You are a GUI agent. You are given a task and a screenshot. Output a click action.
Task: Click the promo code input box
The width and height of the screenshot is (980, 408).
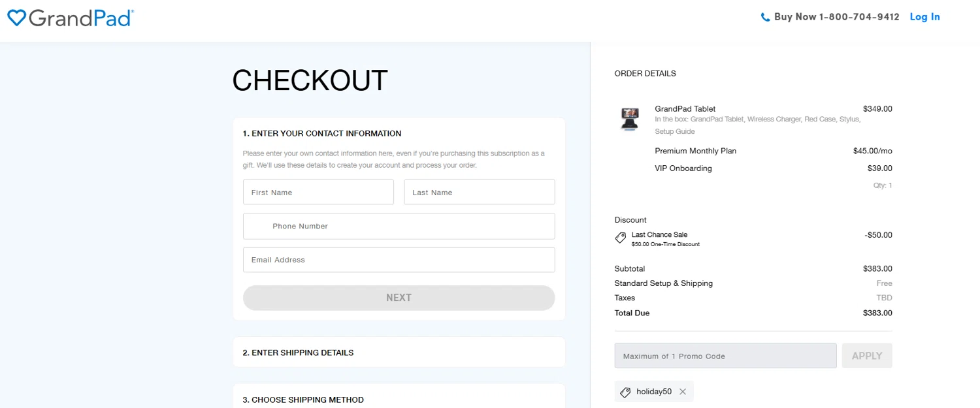coord(725,356)
